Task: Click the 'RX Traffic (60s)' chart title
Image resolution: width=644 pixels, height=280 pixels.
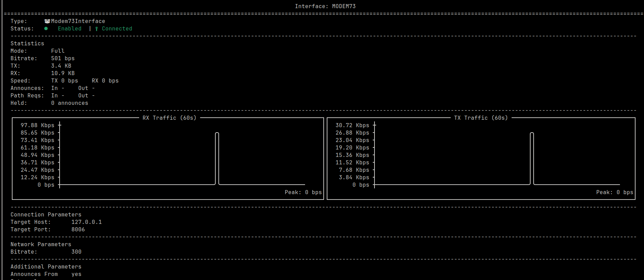Action: click(170, 118)
